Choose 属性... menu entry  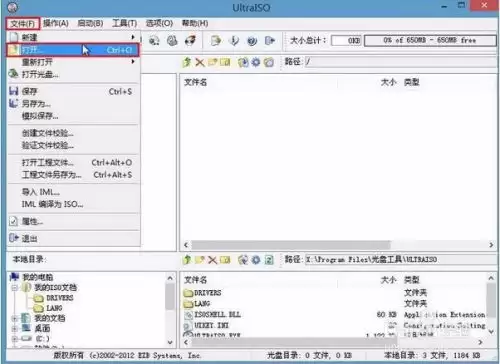(x=73, y=221)
